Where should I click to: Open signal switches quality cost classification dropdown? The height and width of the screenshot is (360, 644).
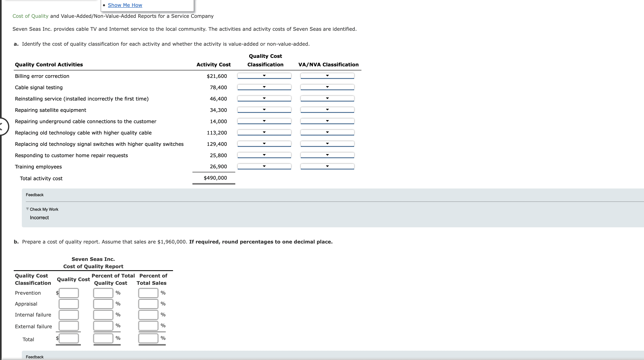[264, 144]
